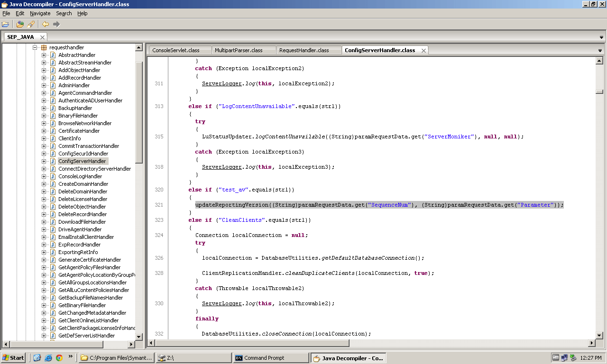Screen dimensions: 607x364
Task: Open the editor tab list dropdown arrow
Action: pyautogui.click(x=600, y=51)
